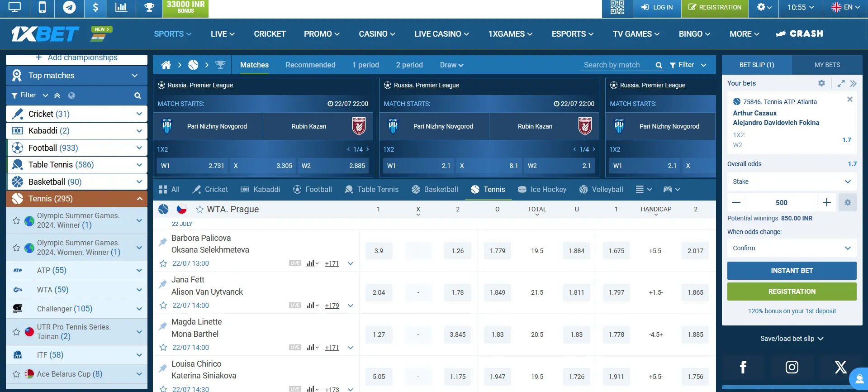Favorite Olympic Summer Games Women Winner star

(x=16, y=248)
